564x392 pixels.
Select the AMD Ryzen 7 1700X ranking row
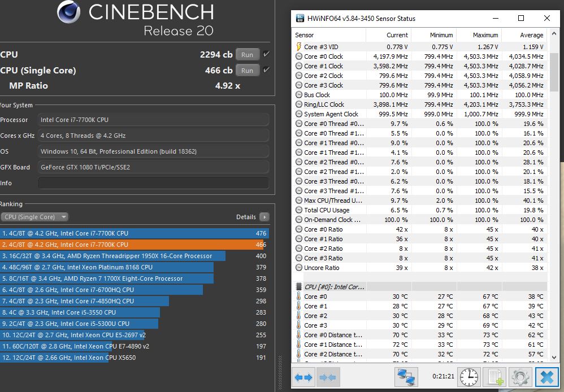click(x=134, y=278)
